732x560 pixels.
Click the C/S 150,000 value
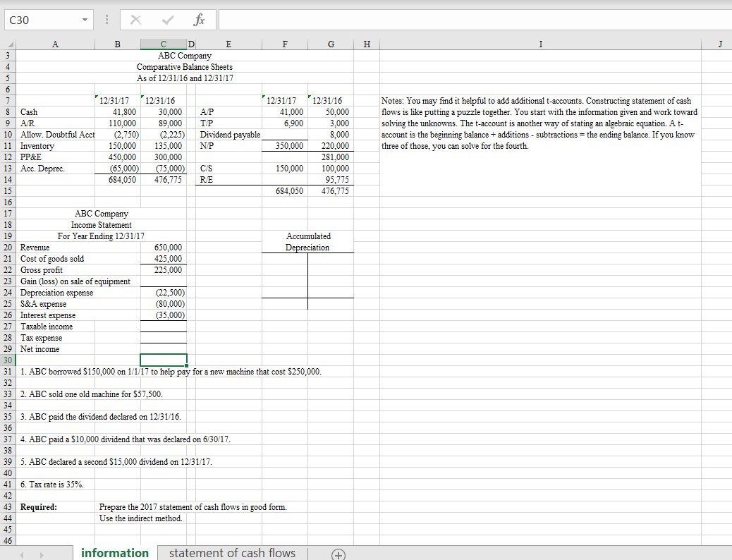click(285, 168)
